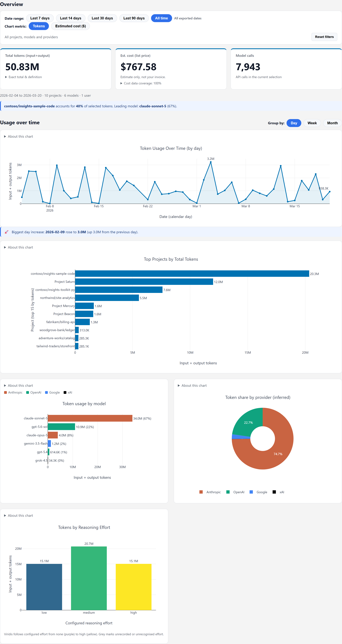Viewport: 342px width, 644px height.
Task: Toggle OpenAI in the donut chart legend
Action: (x=235, y=492)
